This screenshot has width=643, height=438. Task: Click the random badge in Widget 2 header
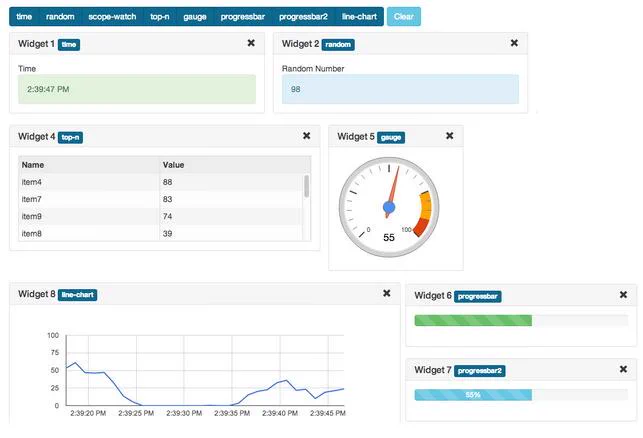[x=338, y=45]
